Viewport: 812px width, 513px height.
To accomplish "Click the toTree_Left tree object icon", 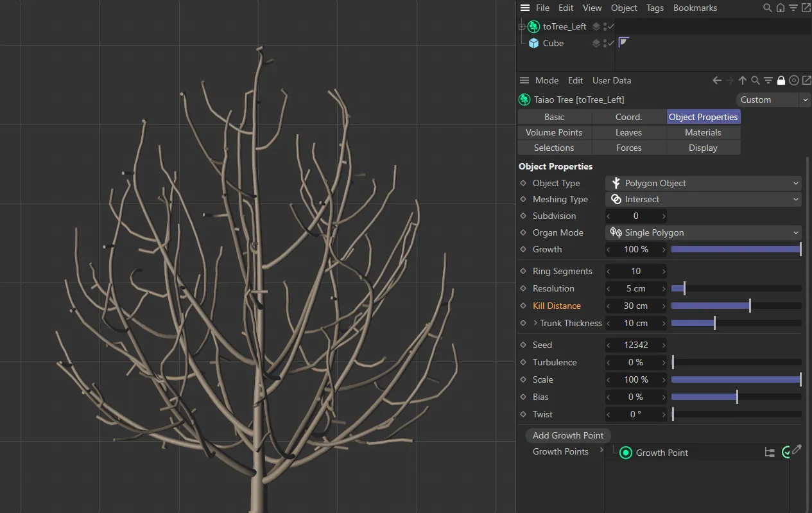I will (x=533, y=26).
